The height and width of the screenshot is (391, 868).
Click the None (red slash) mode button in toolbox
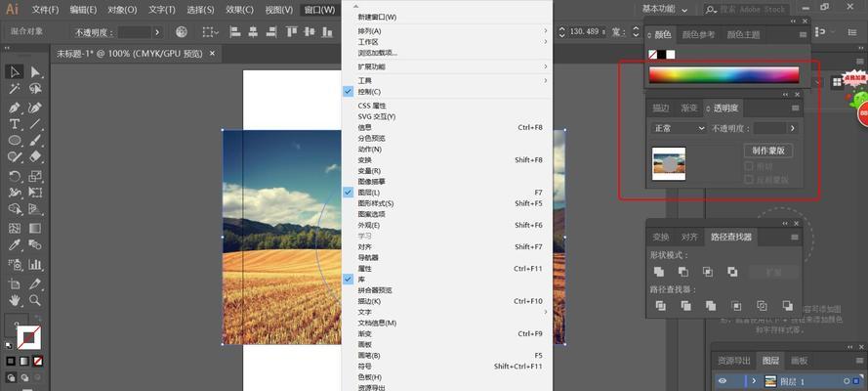[38, 361]
